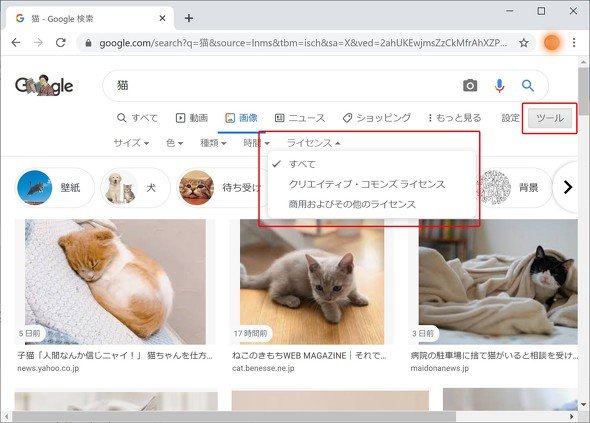
Task: Open the 時間 filter dropdown
Action: coord(256,143)
